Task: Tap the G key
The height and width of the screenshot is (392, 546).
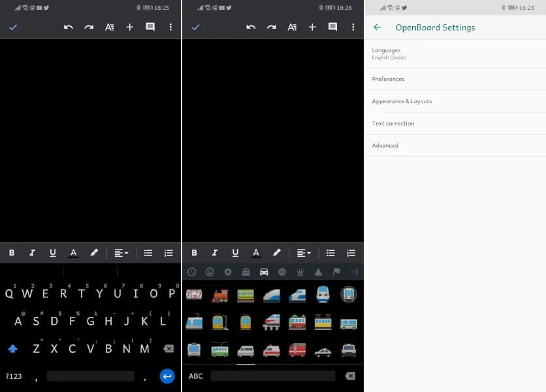Action: [x=90, y=321]
